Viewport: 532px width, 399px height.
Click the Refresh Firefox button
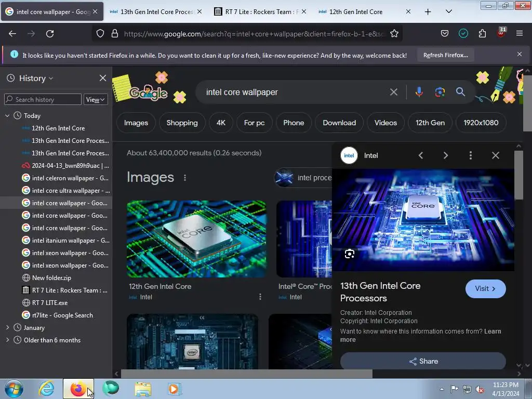pos(445,55)
